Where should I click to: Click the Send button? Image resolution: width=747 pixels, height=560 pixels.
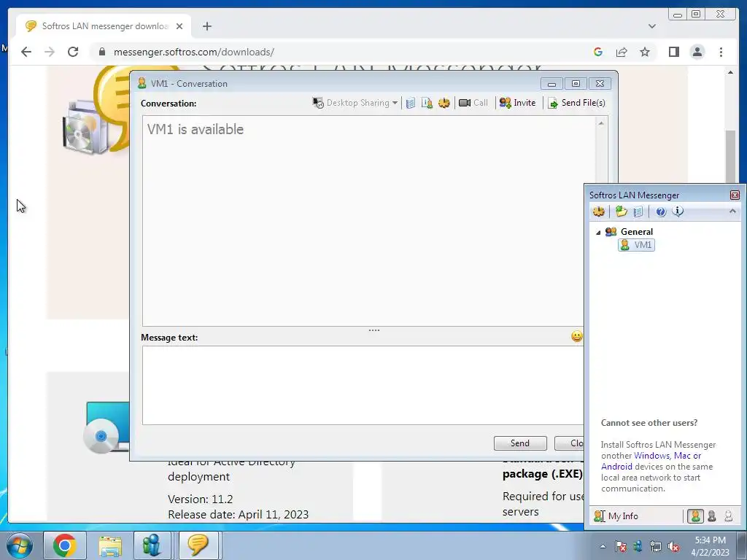click(x=520, y=443)
